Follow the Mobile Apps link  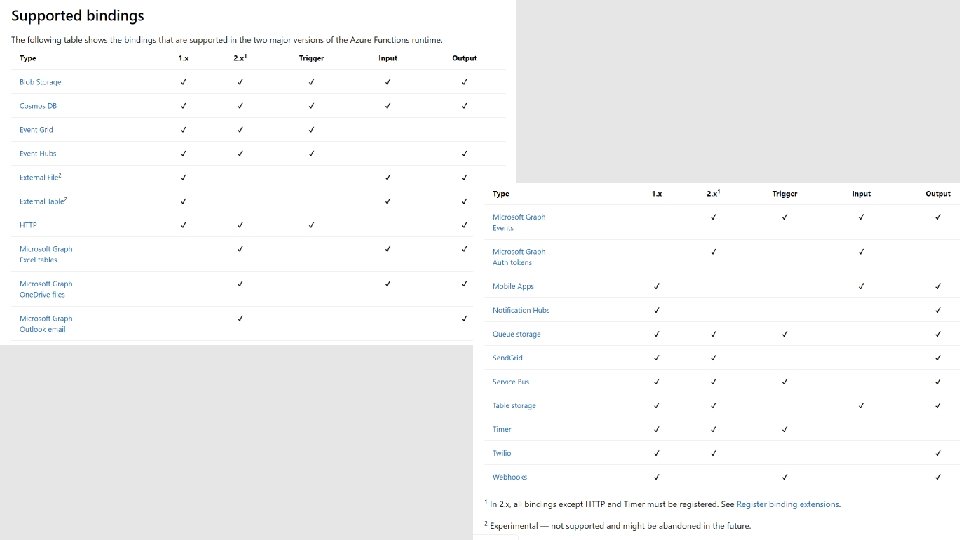(x=513, y=287)
